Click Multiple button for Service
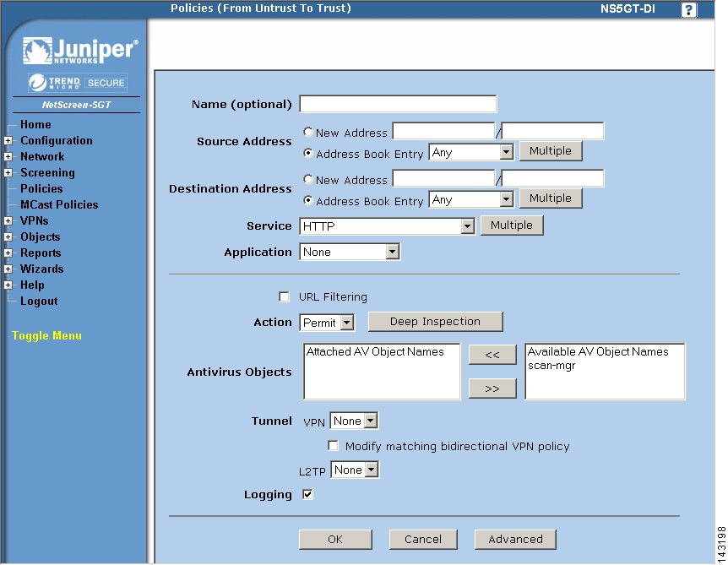Viewport: 728px width, 565px height. tap(512, 225)
